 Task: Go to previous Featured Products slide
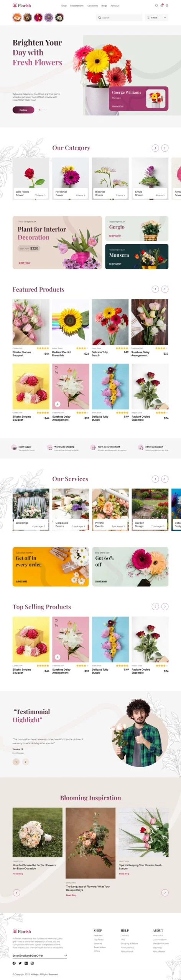(x=155, y=289)
